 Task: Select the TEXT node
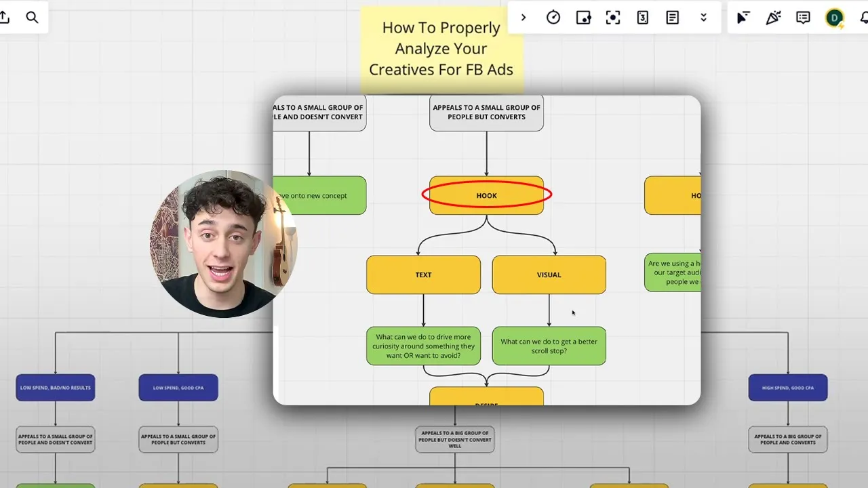[423, 274]
